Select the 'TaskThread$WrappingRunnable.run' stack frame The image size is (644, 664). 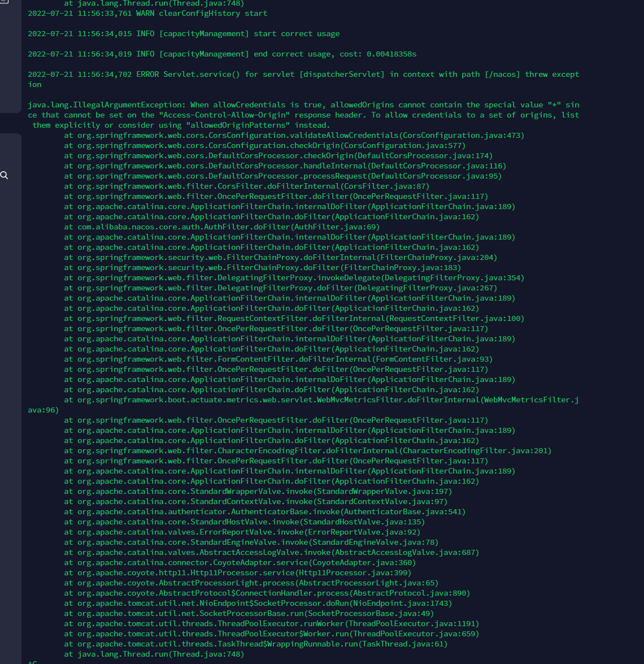coord(256,644)
